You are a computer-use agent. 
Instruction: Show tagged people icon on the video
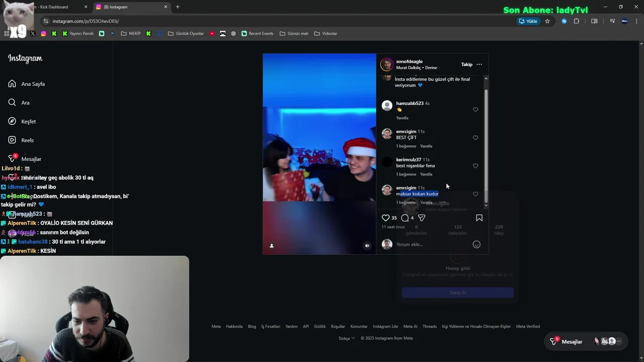pos(272,246)
